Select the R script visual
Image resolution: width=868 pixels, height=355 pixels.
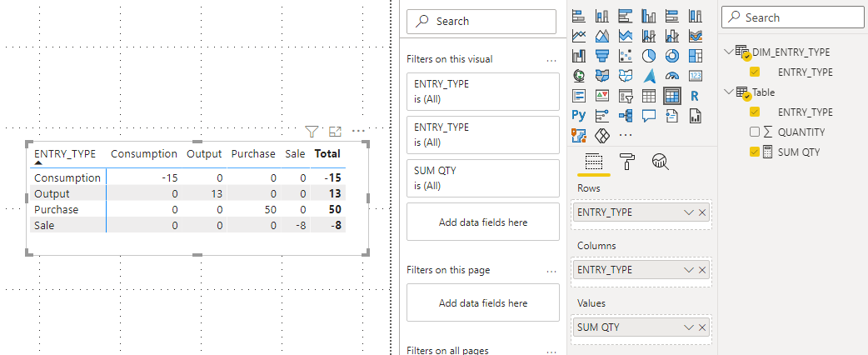(x=696, y=96)
